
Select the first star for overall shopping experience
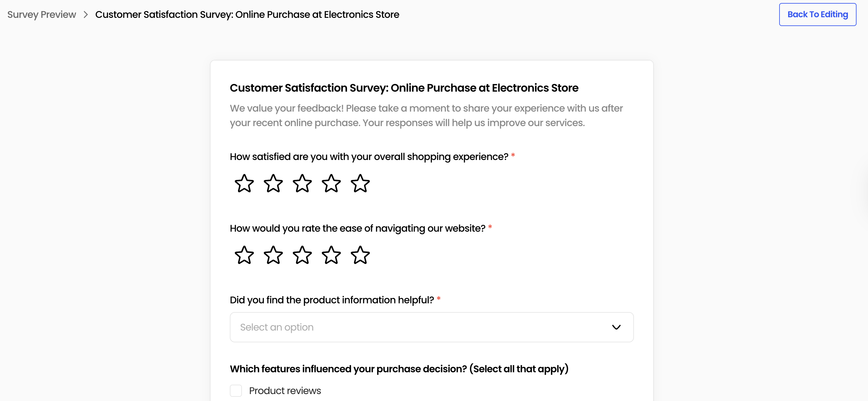[244, 184]
